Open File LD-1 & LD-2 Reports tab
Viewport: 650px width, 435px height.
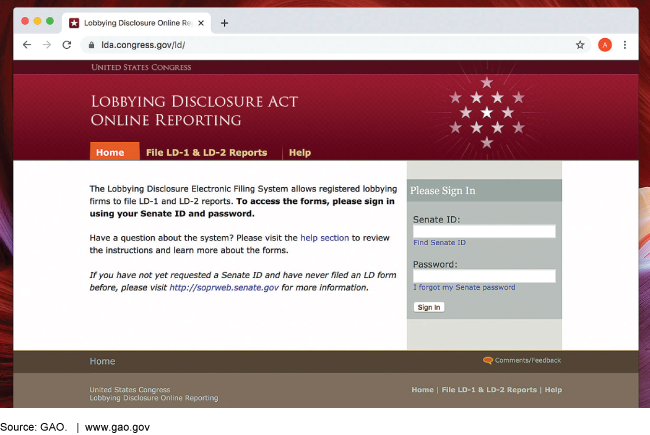pos(206,152)
